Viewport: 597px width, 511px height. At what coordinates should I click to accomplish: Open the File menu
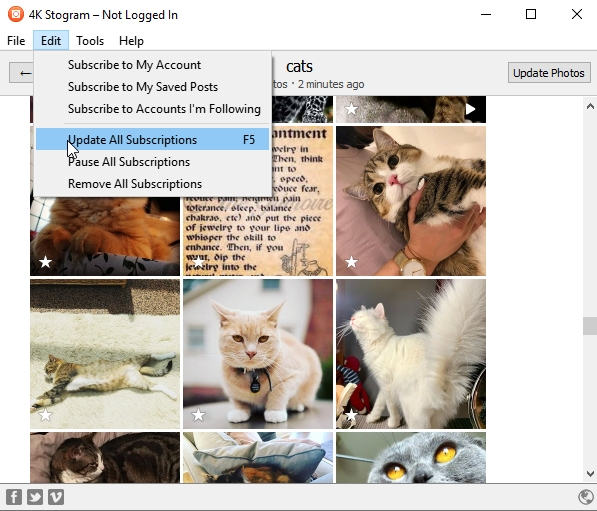(16, 41)
